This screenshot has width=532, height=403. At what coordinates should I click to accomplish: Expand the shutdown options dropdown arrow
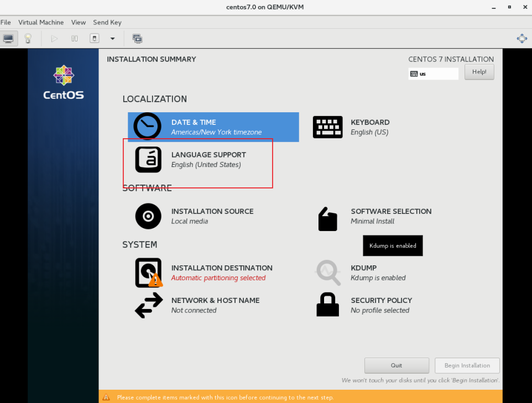112,39
